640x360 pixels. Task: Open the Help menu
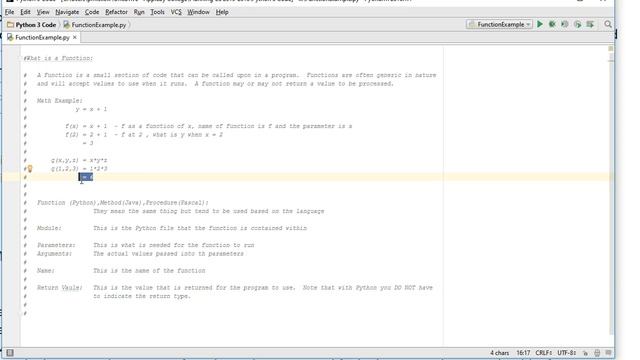click(222, 12)
